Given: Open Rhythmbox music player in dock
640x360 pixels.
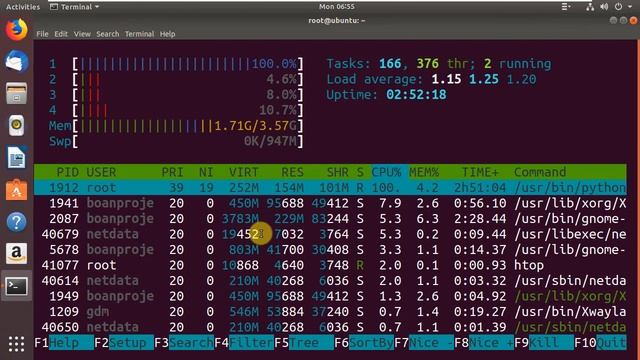Looking at the screenshot, I should click(x=16, y=125).
